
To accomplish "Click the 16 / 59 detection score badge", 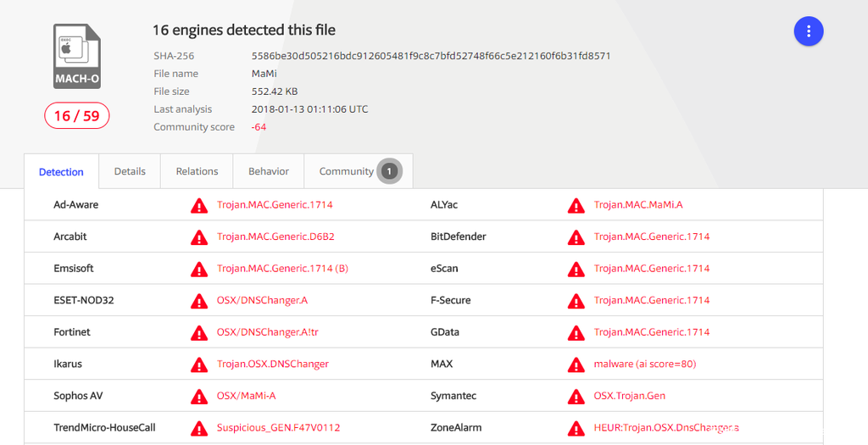I will point(77,116).
